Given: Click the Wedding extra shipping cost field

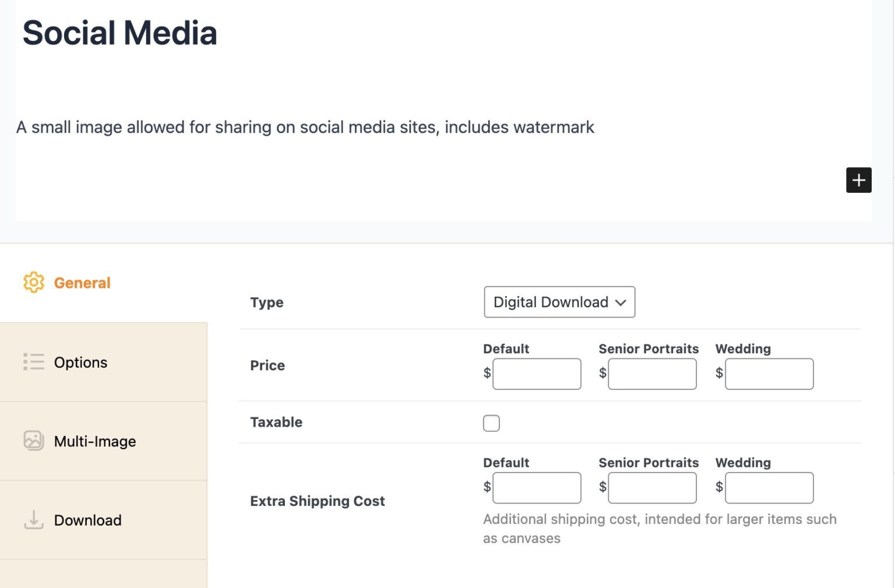Looking at the screenshot, I should point(769,488).
